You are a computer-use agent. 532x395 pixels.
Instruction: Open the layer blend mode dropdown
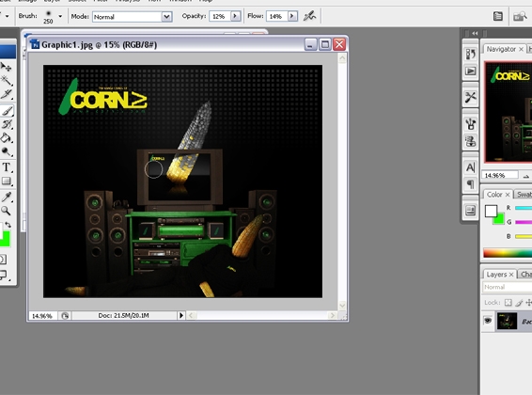pyautogui.click(x=508, y=287)
